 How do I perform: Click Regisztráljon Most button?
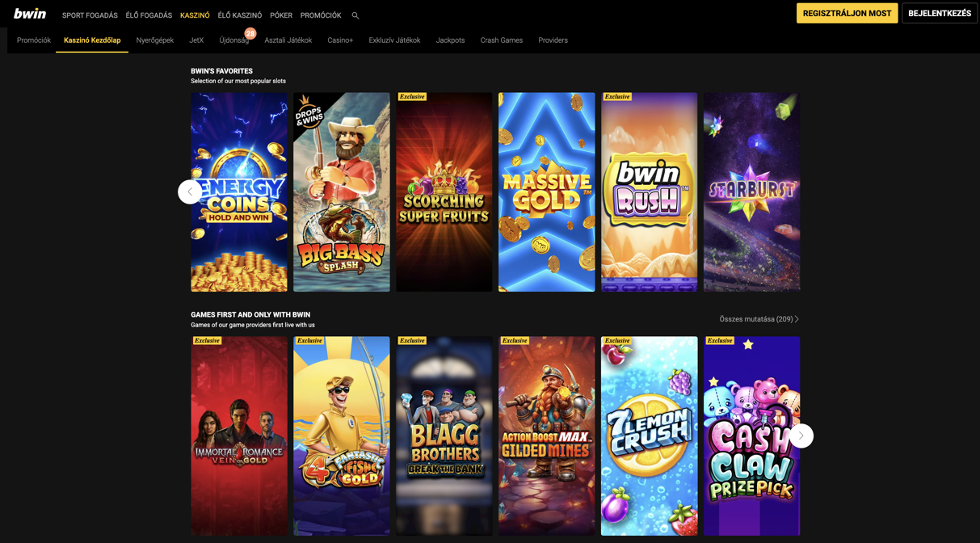pyautogui.click(x=847, y=13)
